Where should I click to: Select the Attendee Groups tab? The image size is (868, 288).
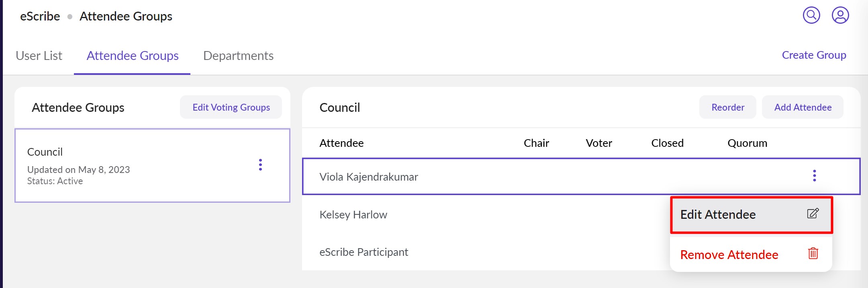132,56
